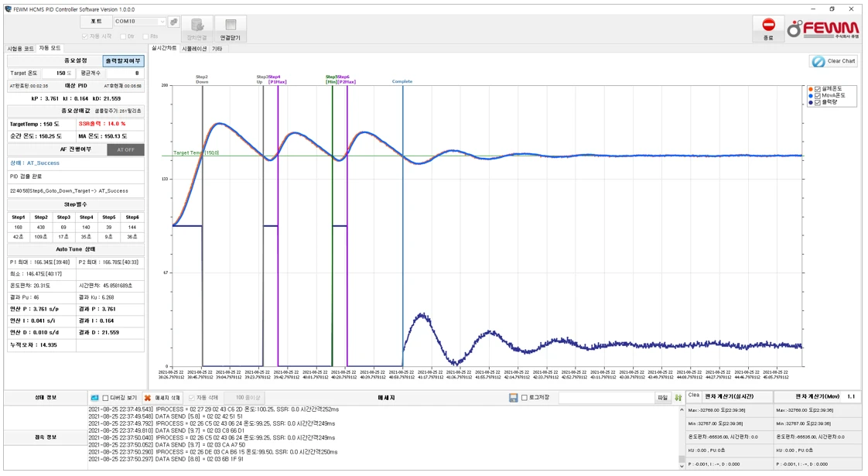
Task: Click the 결과 D : 21.559 cell
Action: [x=110, y=333]
